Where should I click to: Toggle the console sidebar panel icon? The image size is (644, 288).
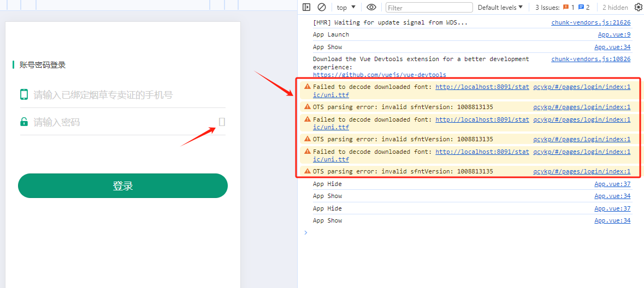[306, 7]
